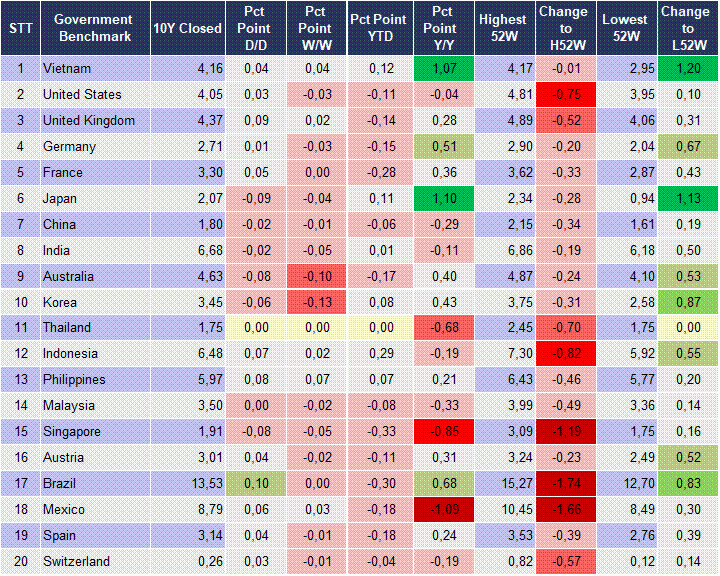Select Japan's green Y/Y value 1,10
Screen dimensions: 720x576
coord(442,199)
